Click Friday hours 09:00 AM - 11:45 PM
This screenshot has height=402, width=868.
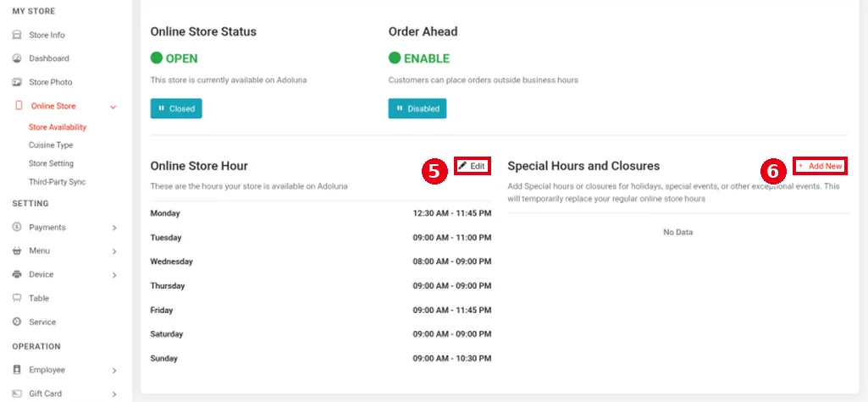pos(451,311)
